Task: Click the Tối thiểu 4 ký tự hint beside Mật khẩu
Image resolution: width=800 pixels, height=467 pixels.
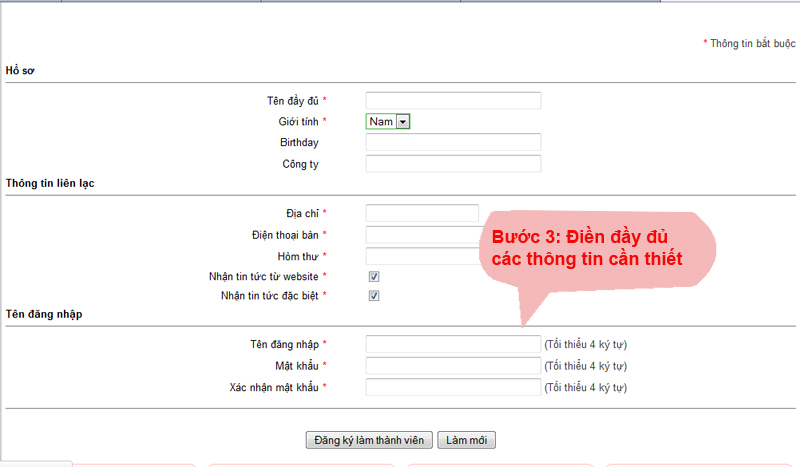Action: [x=586, y=366]
